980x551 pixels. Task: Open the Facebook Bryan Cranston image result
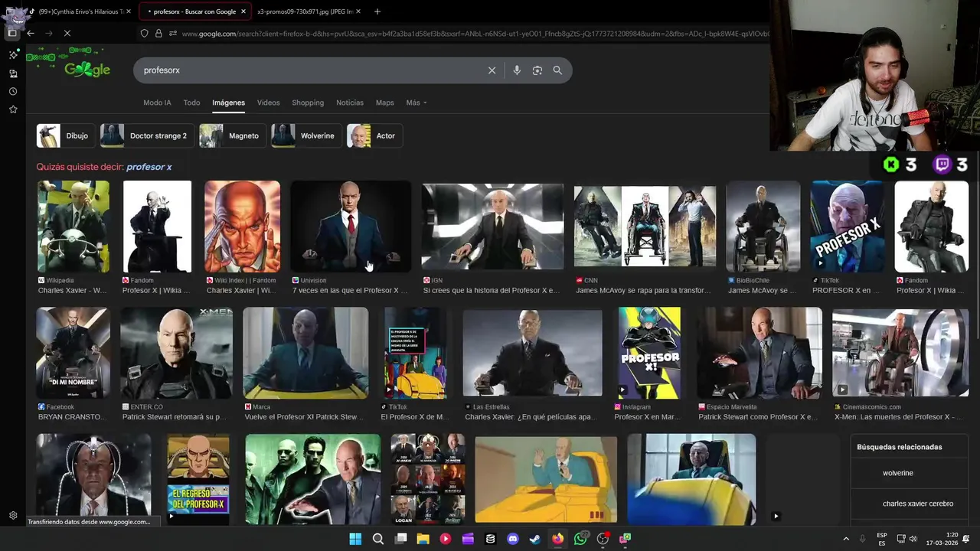pyautogui.click(x=73, y=353)
